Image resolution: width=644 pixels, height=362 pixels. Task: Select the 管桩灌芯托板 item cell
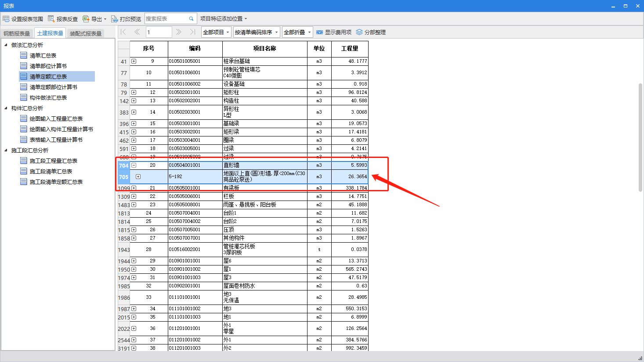[x=265, y=250]
